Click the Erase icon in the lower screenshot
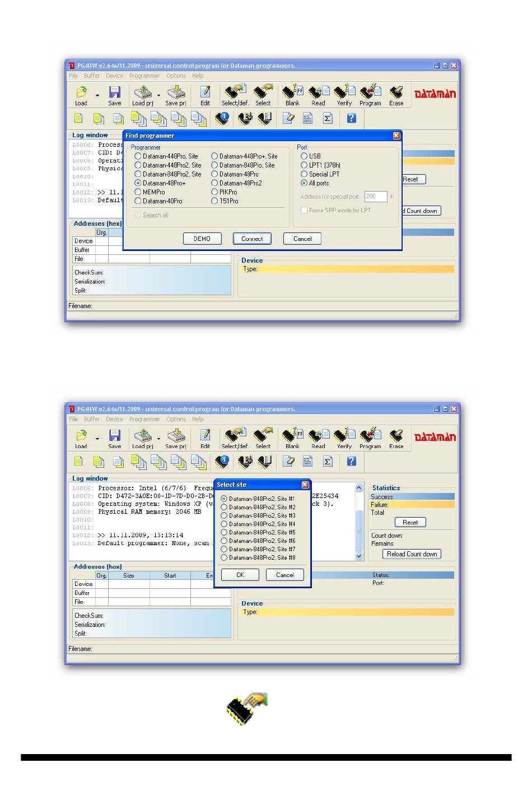Image resolution: width=532 pixels, height=786 pixels. point(396,435)
